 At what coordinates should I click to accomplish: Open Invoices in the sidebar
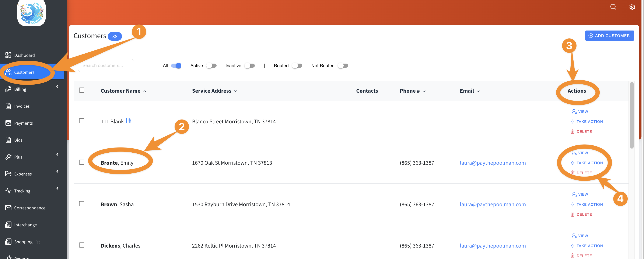tap(22, 106)
